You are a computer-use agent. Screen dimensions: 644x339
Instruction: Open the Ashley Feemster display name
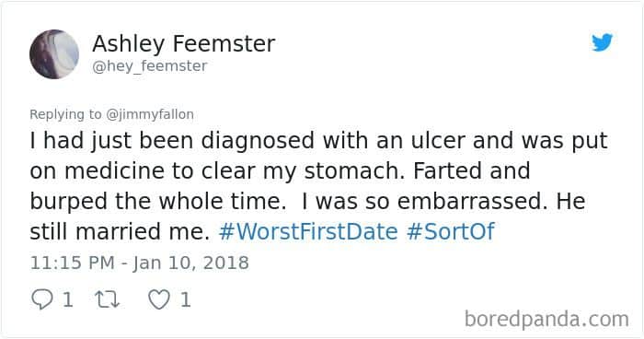[184, 43]
